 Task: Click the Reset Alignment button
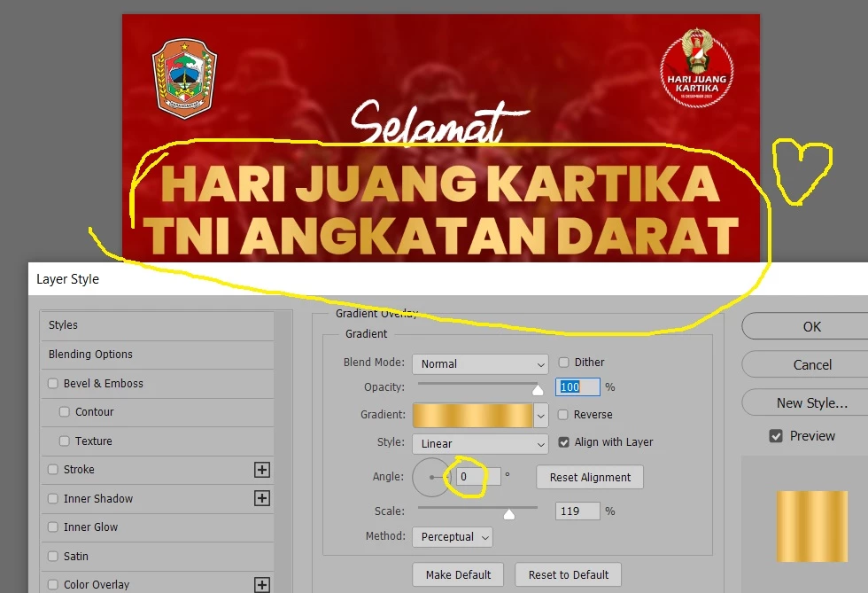[x=590, y=477]
